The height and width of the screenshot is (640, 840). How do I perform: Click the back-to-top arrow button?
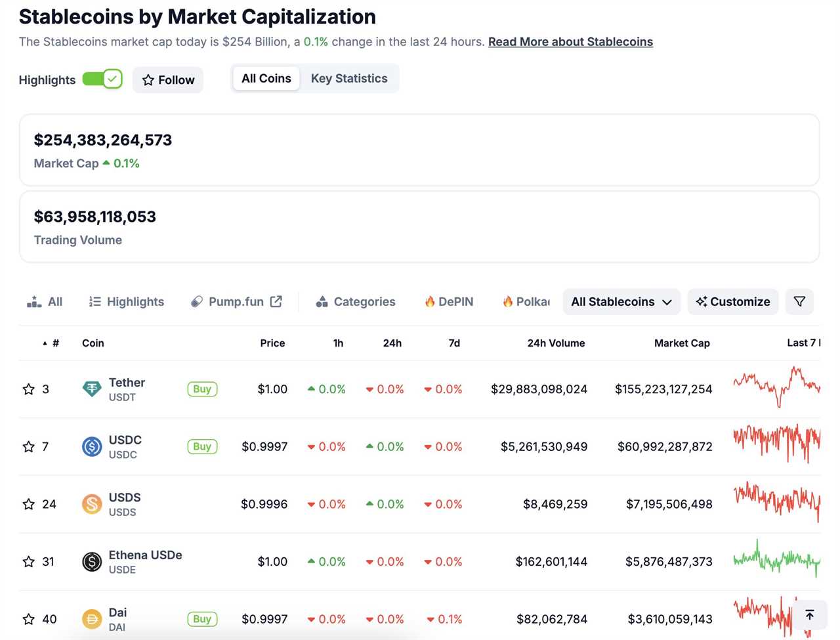[810, 615]
